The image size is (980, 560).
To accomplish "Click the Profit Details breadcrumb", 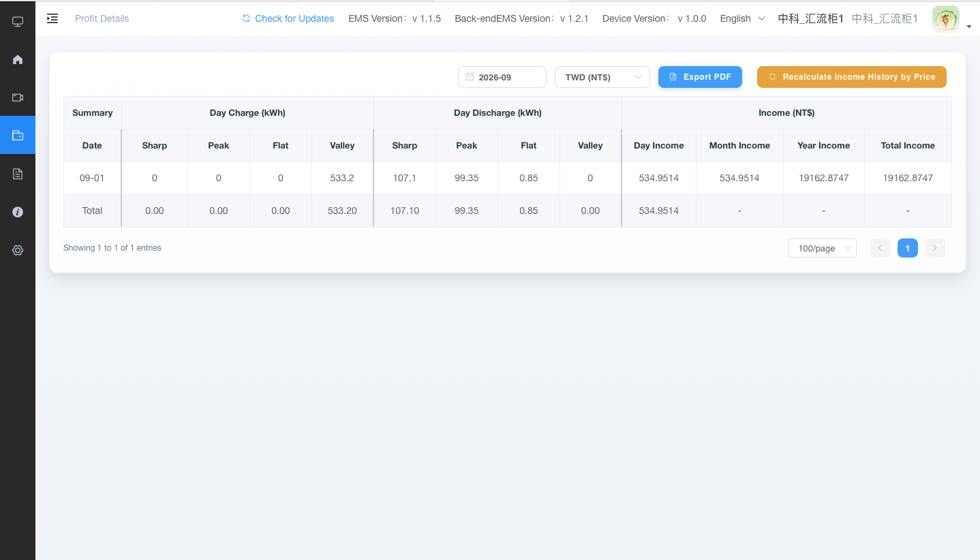I will point(102,18).
